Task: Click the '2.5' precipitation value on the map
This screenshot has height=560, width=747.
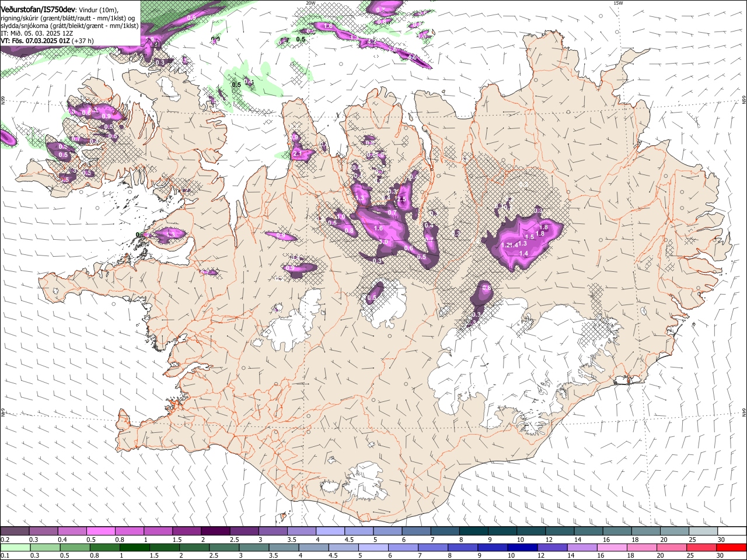Action: pyautogui.click(x=401, y=199)
